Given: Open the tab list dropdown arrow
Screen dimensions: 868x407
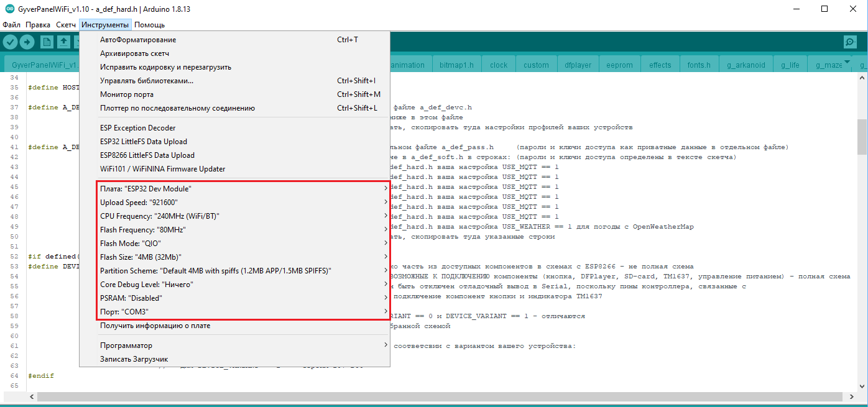Looking at the screenshot, I should (x=847, y=61).
